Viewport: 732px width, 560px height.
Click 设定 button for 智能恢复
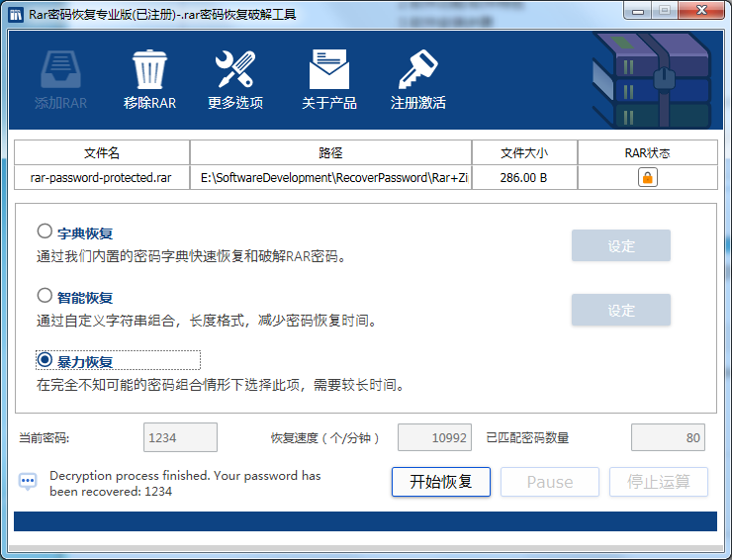point(621,310)
